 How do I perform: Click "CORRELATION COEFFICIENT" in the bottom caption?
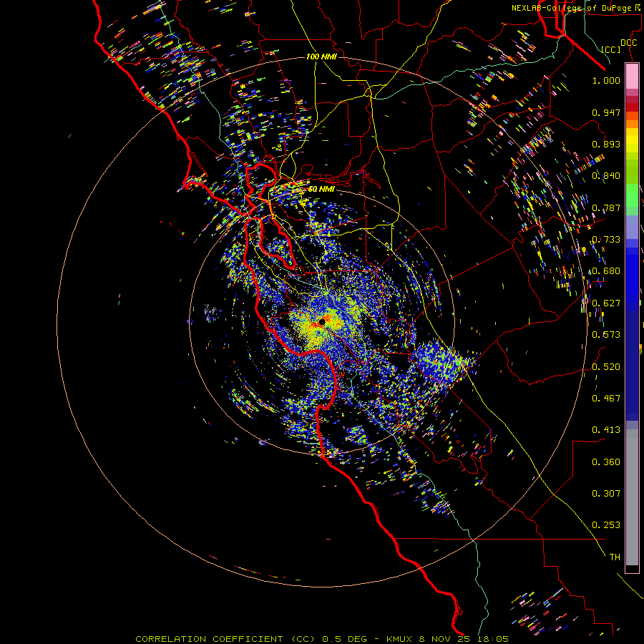(x=209, y=639)
